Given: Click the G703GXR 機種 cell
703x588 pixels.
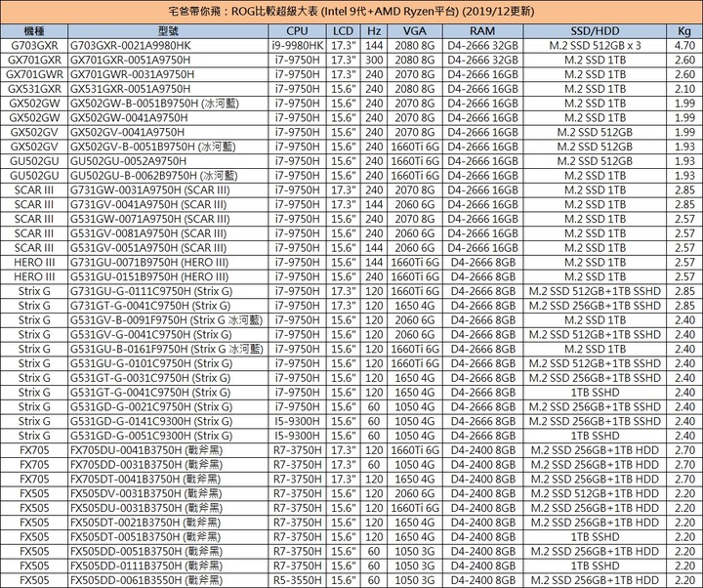Looking at the screenshot, I should (34, 46).
